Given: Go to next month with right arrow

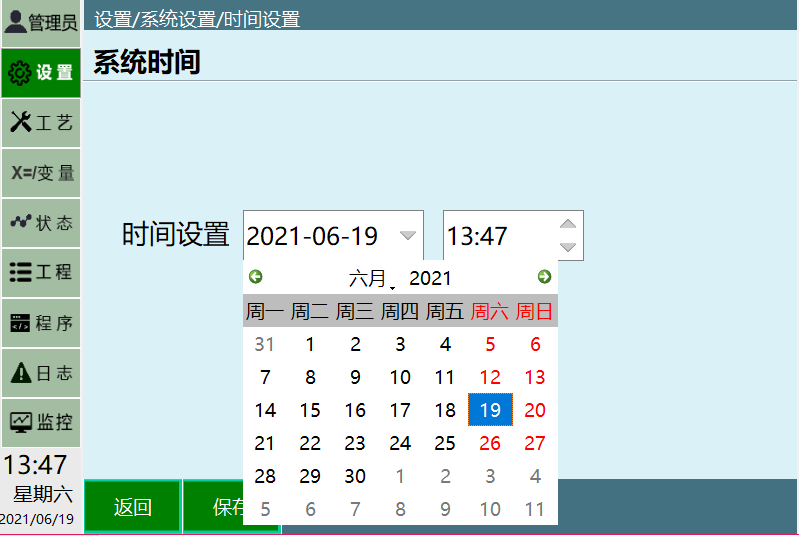Looking at the screenshot, I should (x=544, y=277).
